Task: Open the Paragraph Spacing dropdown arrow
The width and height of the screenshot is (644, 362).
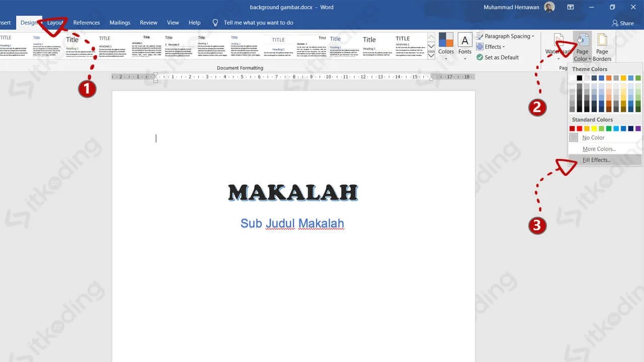Action: pos(533,36)
